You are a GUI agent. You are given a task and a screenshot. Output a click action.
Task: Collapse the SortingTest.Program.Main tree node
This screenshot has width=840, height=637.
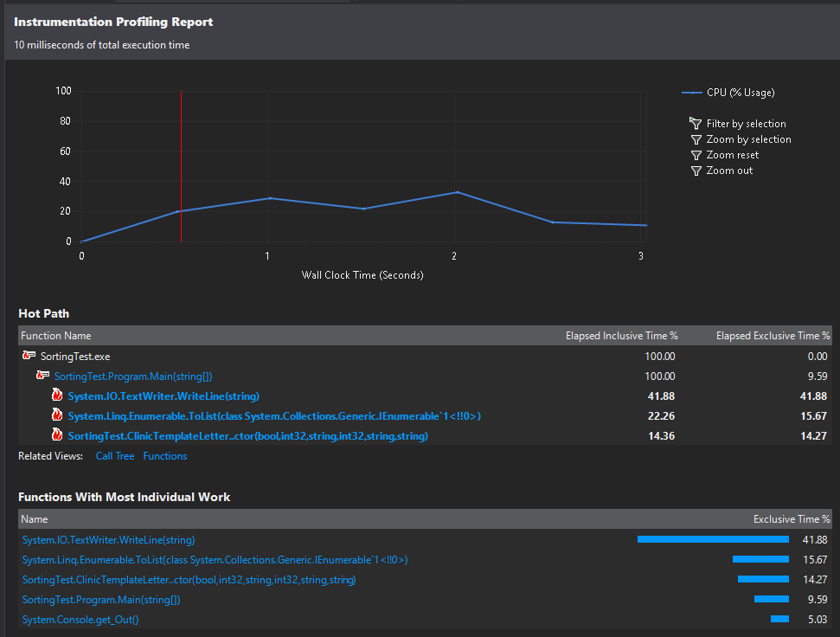(x=42, y=376)
